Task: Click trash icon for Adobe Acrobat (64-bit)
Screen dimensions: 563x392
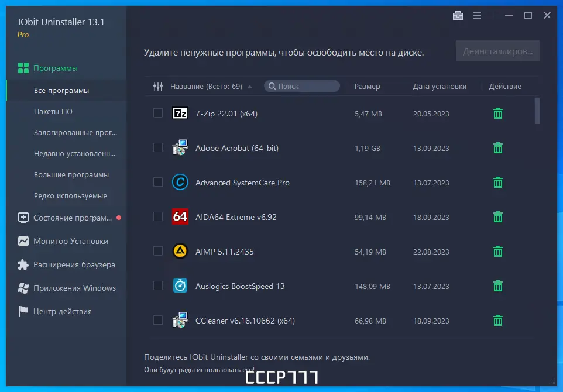Action: point(497,148)
